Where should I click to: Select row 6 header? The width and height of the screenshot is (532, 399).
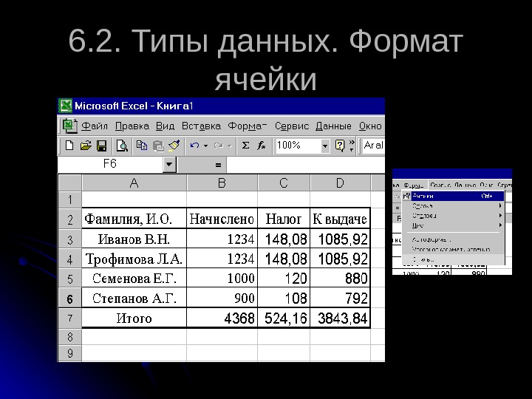(70, 299)
